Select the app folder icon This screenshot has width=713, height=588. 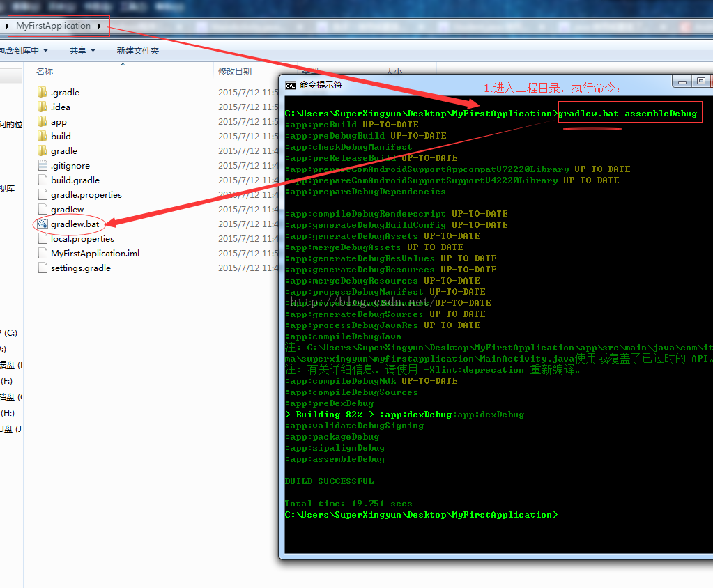[43, 121]
